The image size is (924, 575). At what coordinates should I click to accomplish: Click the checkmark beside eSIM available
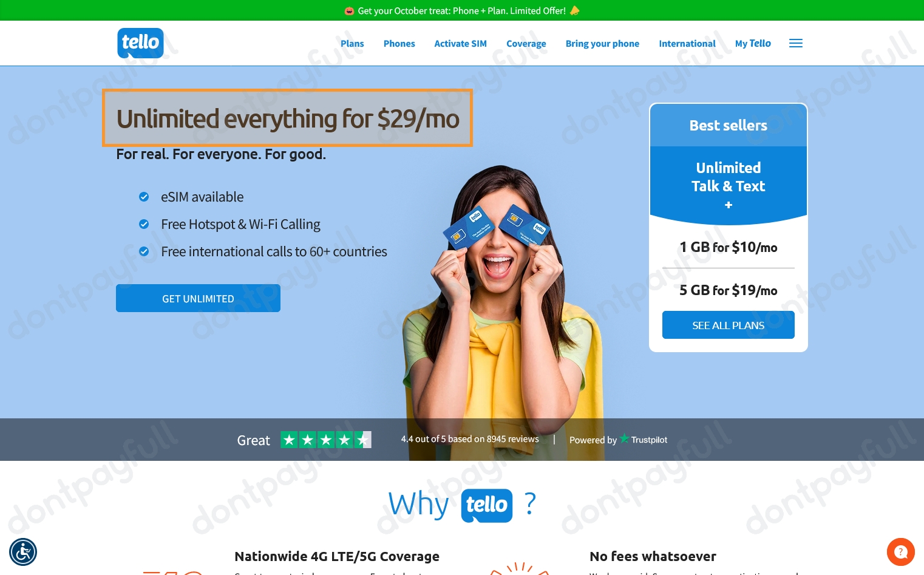tap(144, 197)
